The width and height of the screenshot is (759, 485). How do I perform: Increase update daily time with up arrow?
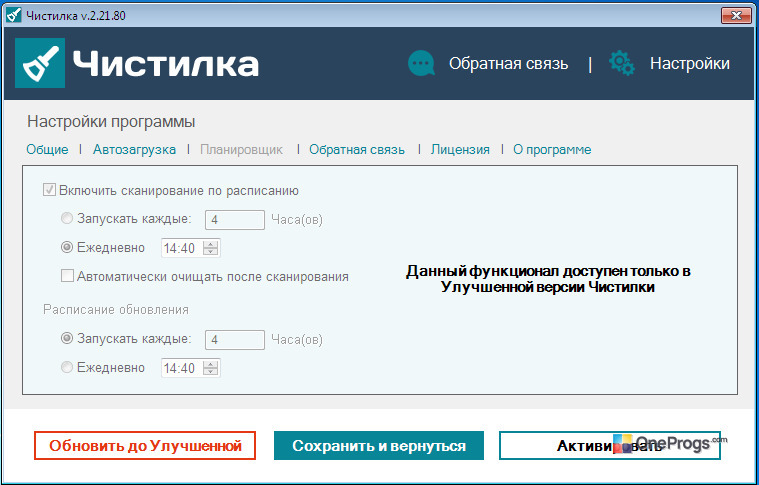tap(211, 364)
